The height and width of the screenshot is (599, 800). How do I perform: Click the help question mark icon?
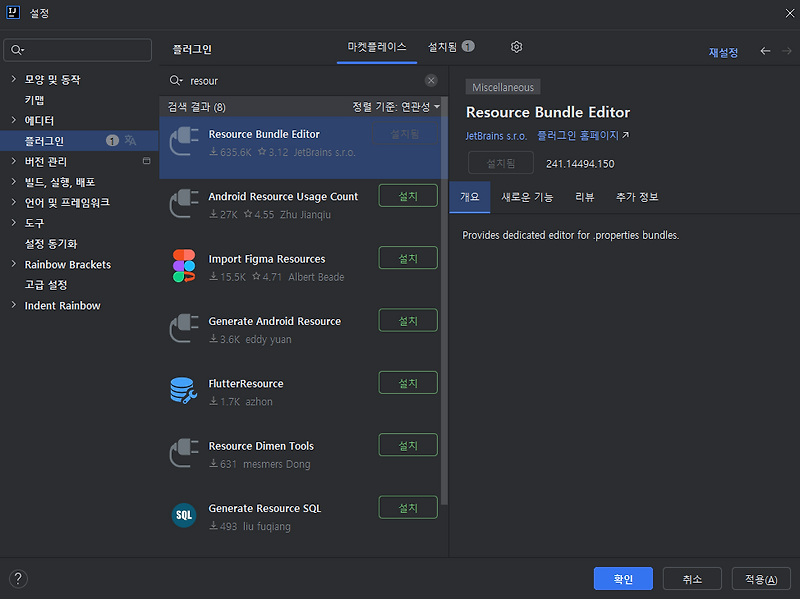[17, 578]
